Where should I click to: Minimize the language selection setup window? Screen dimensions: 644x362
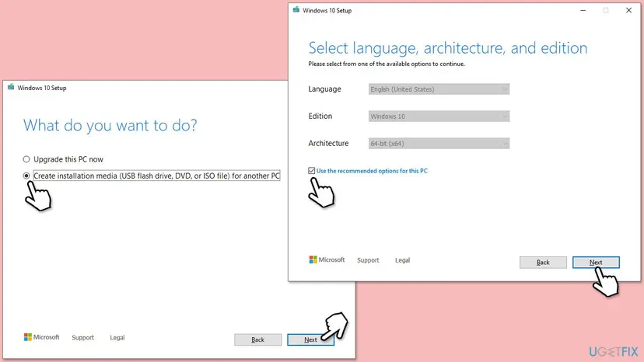[583, 10]
